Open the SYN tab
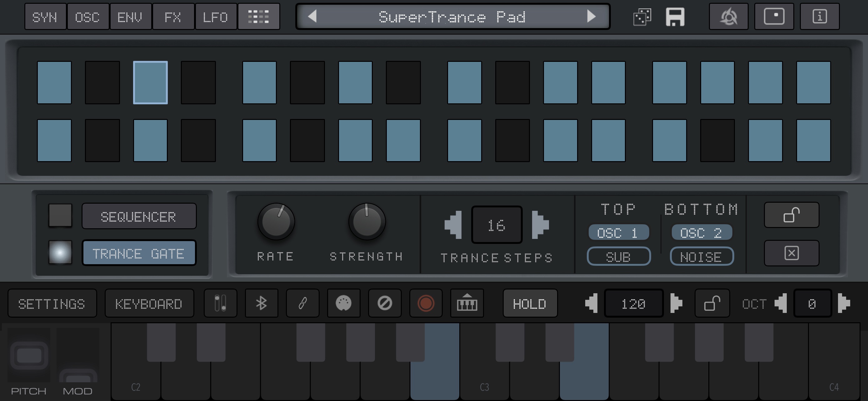This screenshot has width=868, height=401. [x=45, y=17]
